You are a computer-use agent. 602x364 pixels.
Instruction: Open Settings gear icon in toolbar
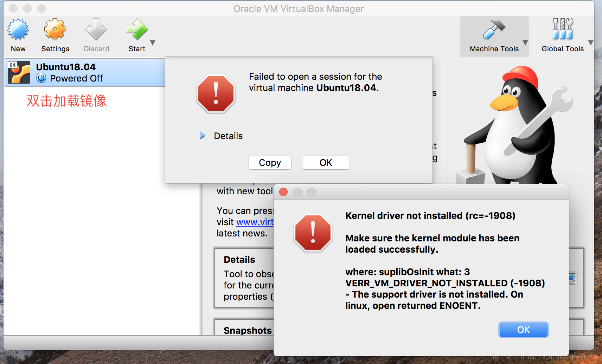point(55,29)
